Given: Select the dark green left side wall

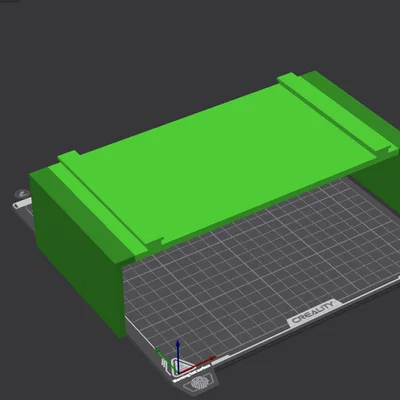Looking at the screenshot, I should [x=77, y=253].
